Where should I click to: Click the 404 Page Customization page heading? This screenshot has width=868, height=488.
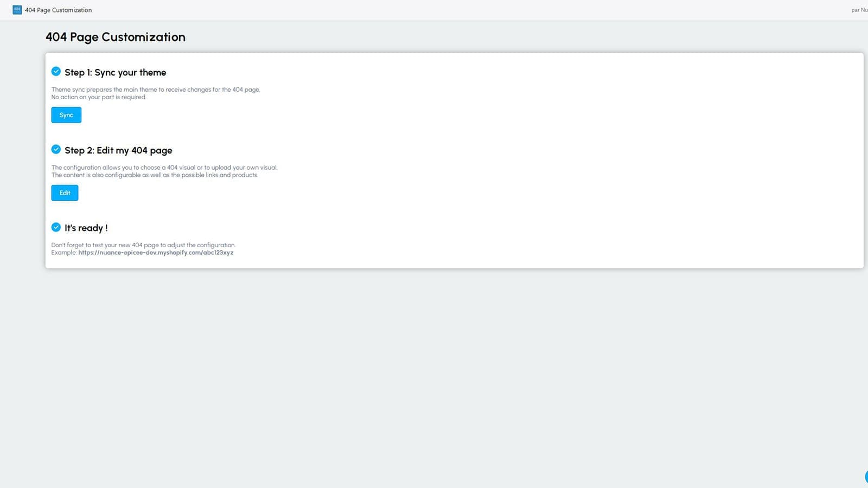coord(116,37)
